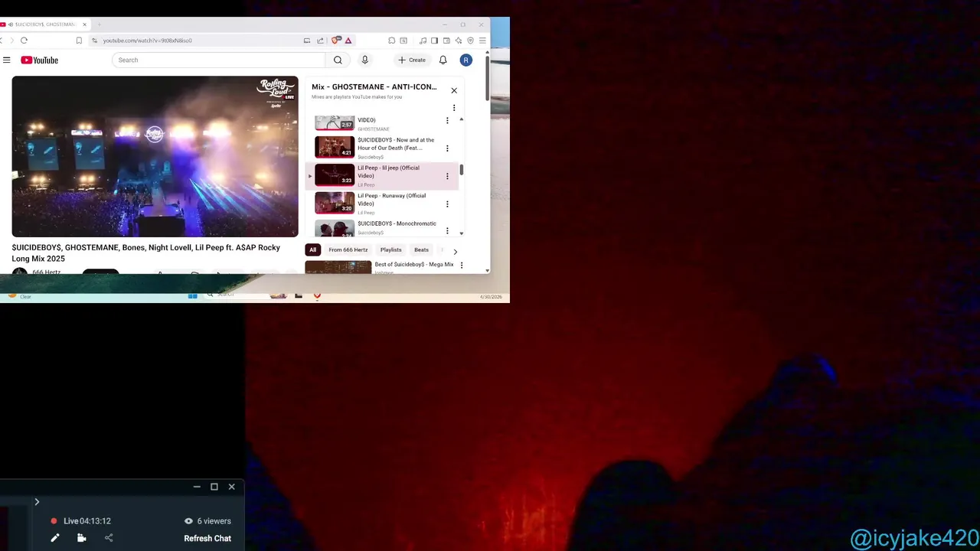Switch to the $UICIDEBOY$ GHOSTEMANE browser tab
This screenshot has width=980, height=551.
pyautogui.click(x=44, y=24)
